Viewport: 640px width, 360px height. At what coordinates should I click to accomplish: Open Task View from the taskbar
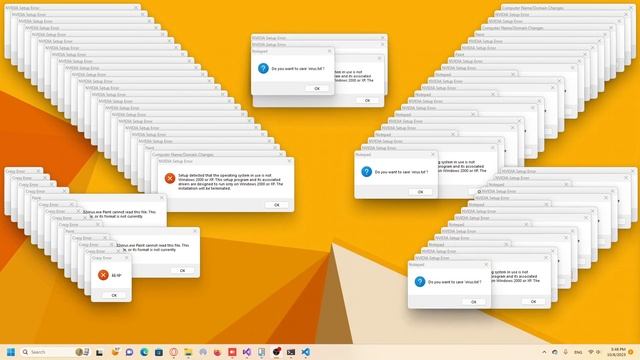pyautogui.click(x=99, y=352)
